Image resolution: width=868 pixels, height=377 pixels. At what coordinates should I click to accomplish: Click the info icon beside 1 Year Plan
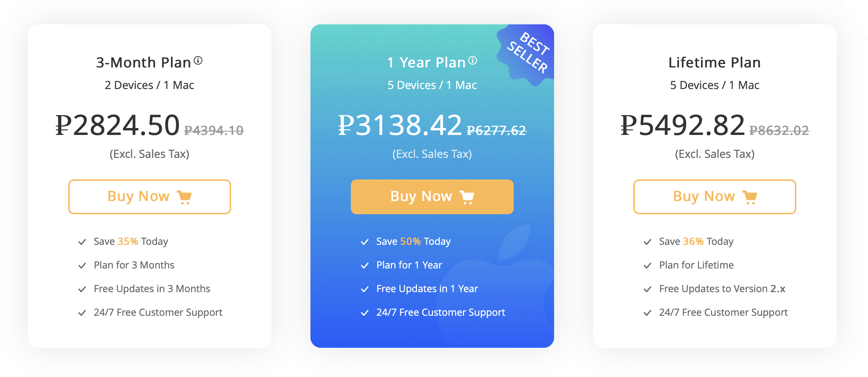click(473, 61)
